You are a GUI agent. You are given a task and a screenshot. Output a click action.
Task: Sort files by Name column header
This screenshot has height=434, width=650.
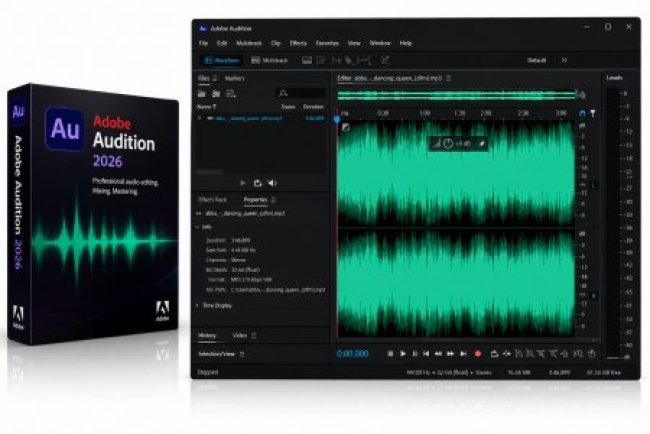206,107
